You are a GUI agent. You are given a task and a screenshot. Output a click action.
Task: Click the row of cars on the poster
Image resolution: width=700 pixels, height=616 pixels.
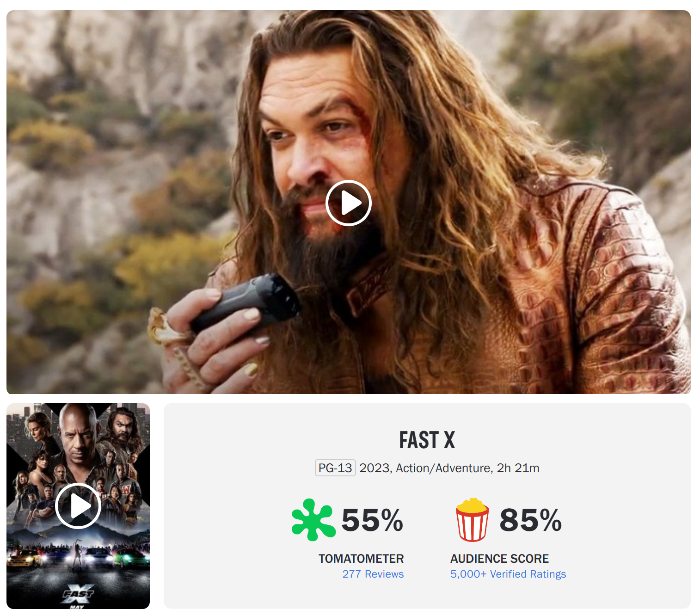coord(78,556)
